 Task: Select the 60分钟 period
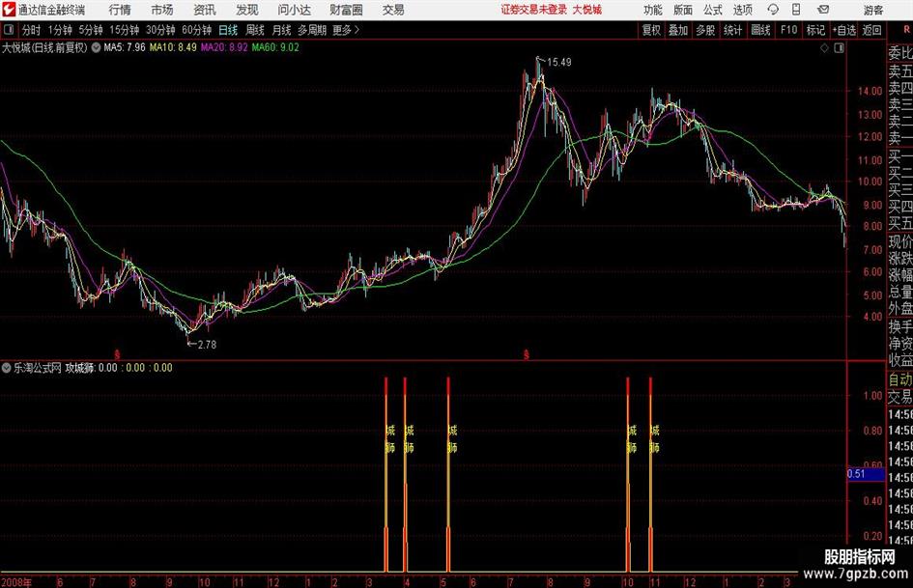(x=196, y=30)
